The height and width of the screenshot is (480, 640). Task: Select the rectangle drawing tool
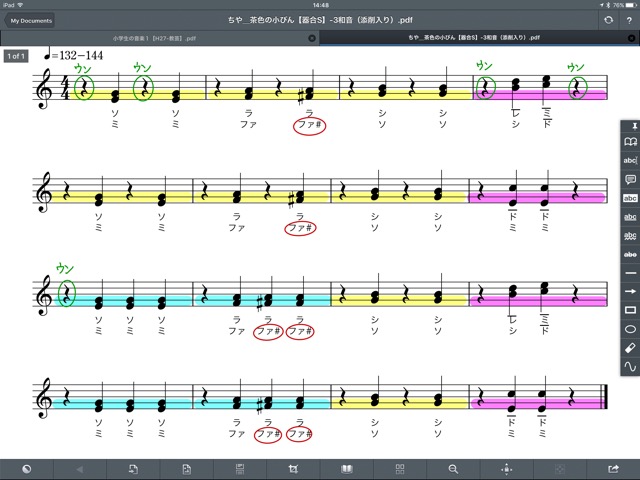(630, 310)
